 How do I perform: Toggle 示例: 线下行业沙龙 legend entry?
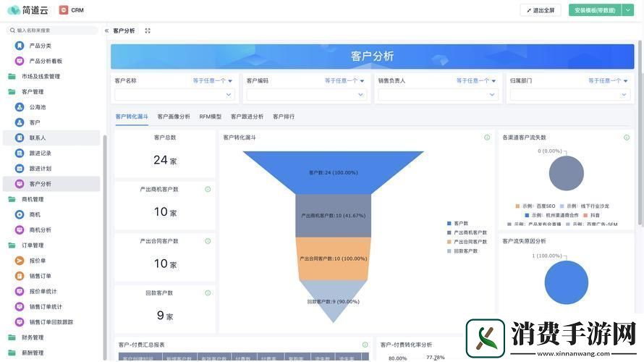pyautogui.click(x=585, y=206)
